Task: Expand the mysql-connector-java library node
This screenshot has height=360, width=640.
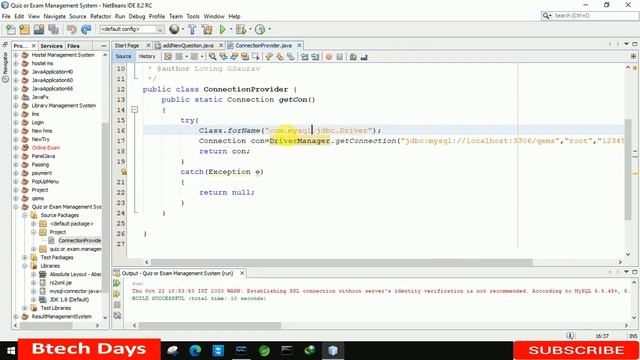Action: pyautogui.click(x=34, y=291)
